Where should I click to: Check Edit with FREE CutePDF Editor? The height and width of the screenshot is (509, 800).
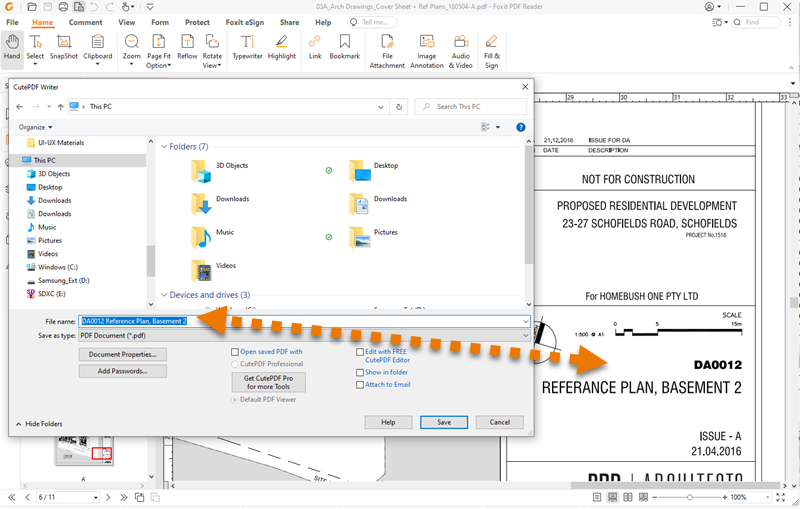(360, 351)
